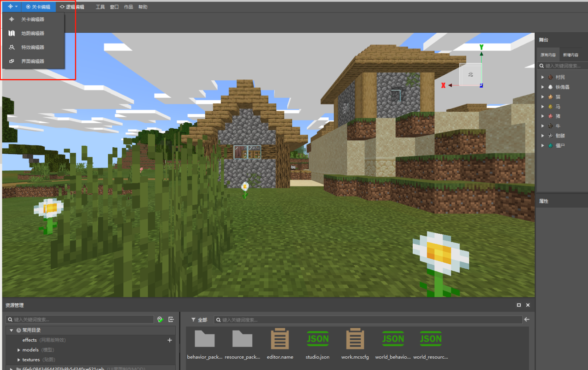This screenshot has width=588, height=370.
Task: Focus the 舞台 panel keyword search field
Action: [563, 66]
